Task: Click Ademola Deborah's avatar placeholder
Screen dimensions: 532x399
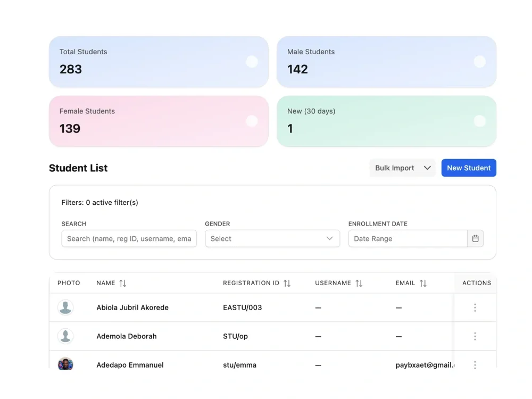Action: [65, 336]
